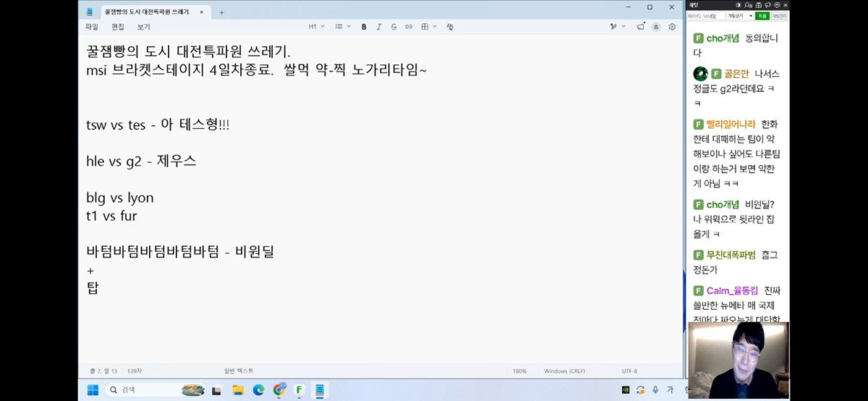Open the table insert dropdown
This screenshot has width=868, height=401.
click(x=429, y=27)
